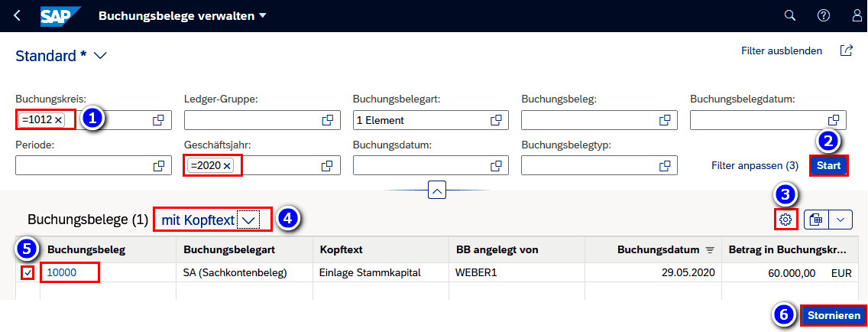Open the help question mark icon
The height and width of the screenshot is (332, 868).
pyautogui.click(x=823, y=16)
